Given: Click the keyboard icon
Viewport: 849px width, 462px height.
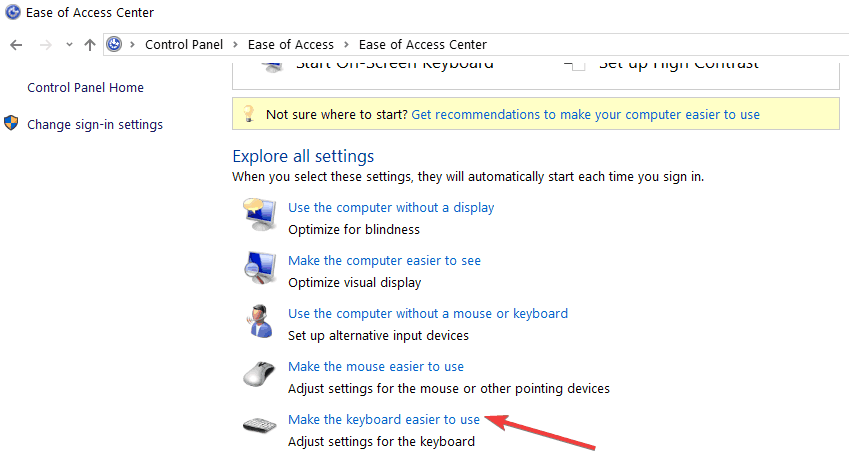Looking at the screenshot, I should [x=259, y=425].
